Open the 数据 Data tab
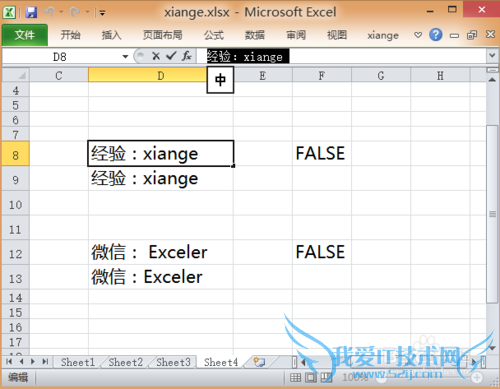 coord(255,35)
